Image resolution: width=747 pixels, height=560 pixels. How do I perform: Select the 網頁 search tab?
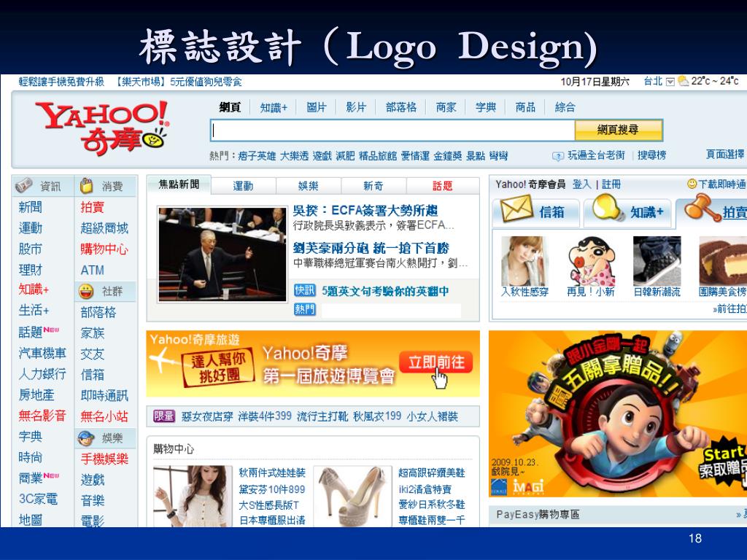coord(230,107)
